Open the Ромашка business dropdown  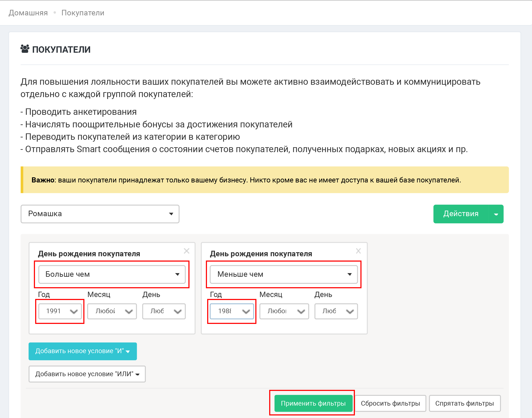100,214
